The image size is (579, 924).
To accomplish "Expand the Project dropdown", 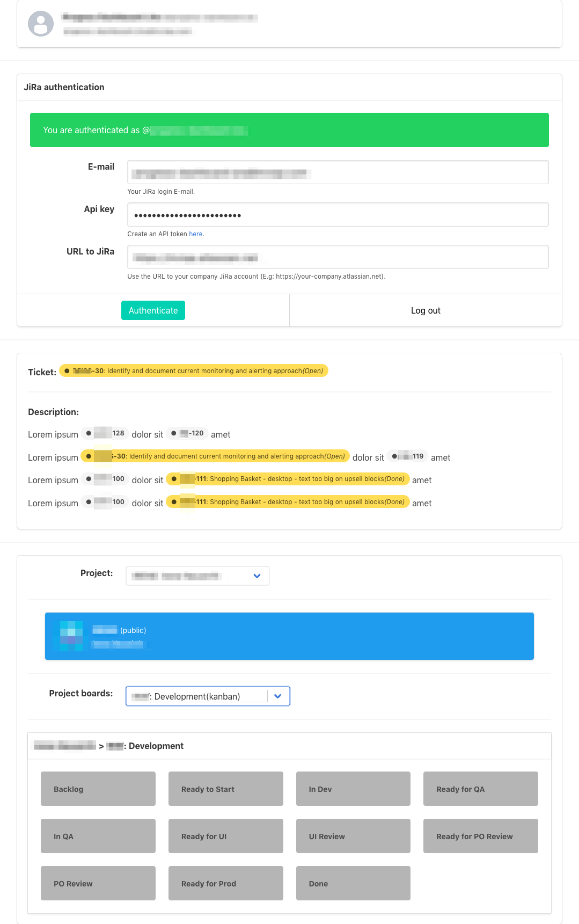I will [197, 576].
